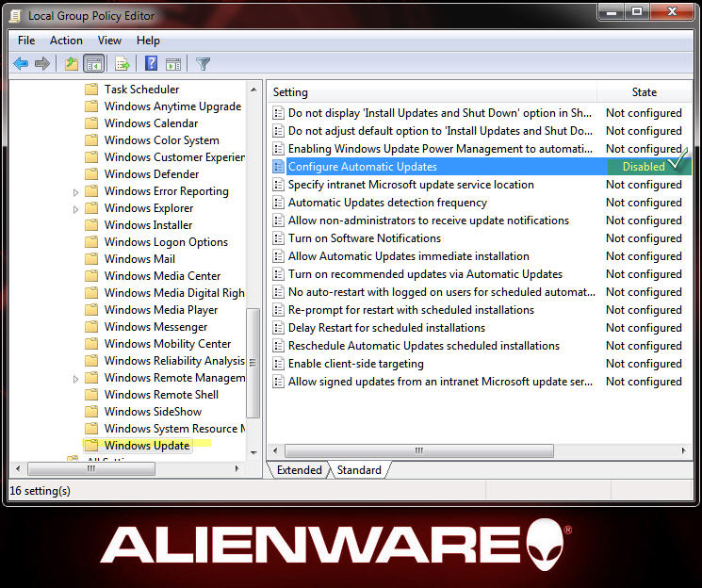Click the tree pane scroll down arrow
Image resolution: width=702 pixels, height=588 pixels.
[x=253, y=452]
